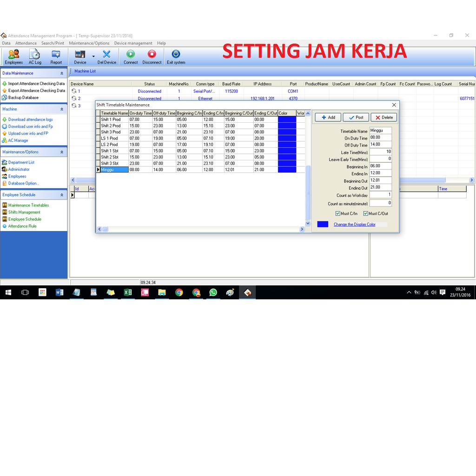Viewport: 476px width, 476px height.
Task: Toggle the Must C/In checkbox
Action: [338, 214]
